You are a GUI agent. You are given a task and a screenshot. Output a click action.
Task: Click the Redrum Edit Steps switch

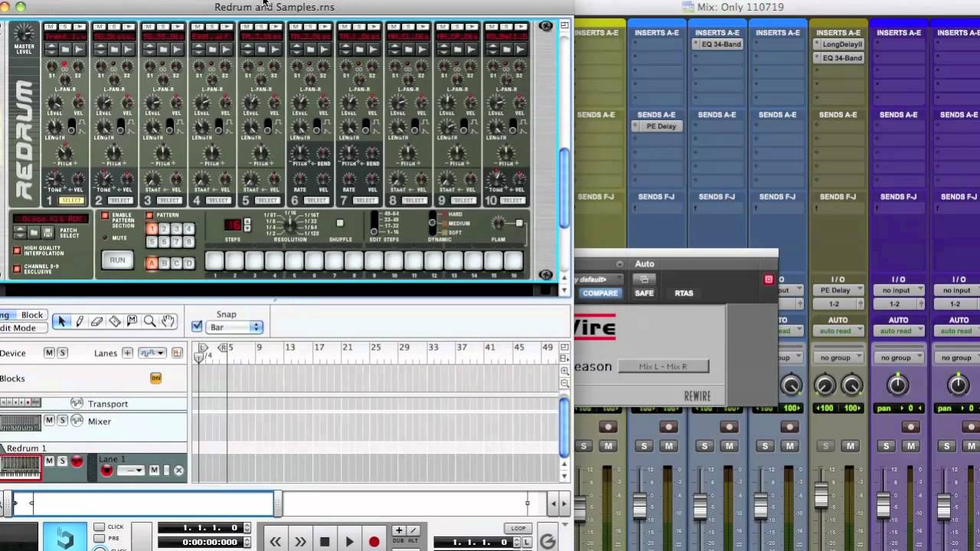point(374,223)
